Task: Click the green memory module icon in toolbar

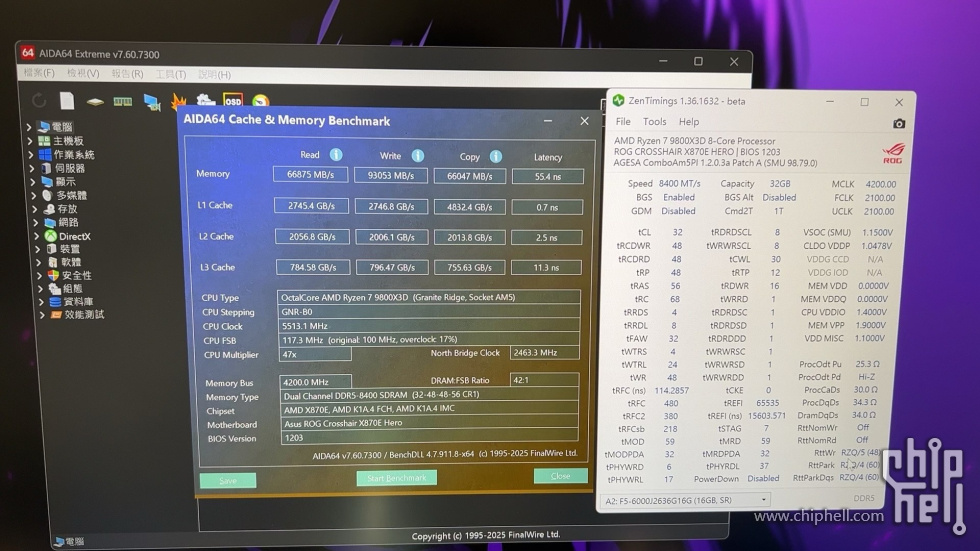Action: (x=122, y=101)
